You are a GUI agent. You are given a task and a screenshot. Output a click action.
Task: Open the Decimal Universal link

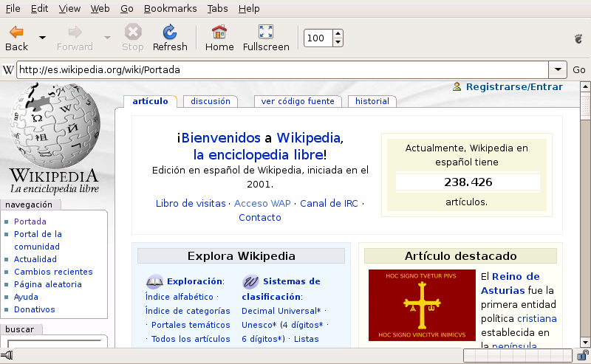[x=281, y=311]
